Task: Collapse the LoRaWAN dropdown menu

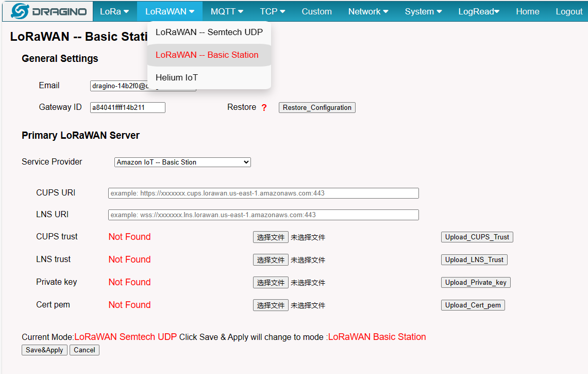Action: (x=170, y=12)
